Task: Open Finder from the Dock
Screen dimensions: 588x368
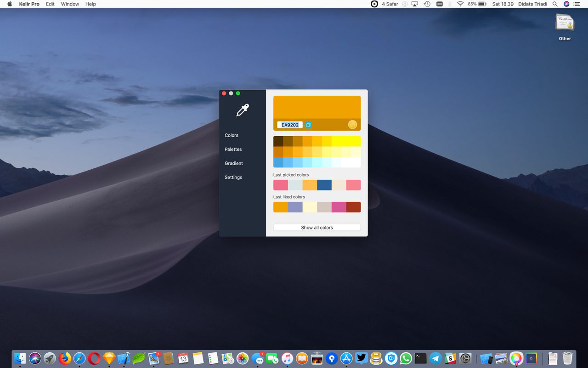Action: pyautogui.click(x=20, y=358)
